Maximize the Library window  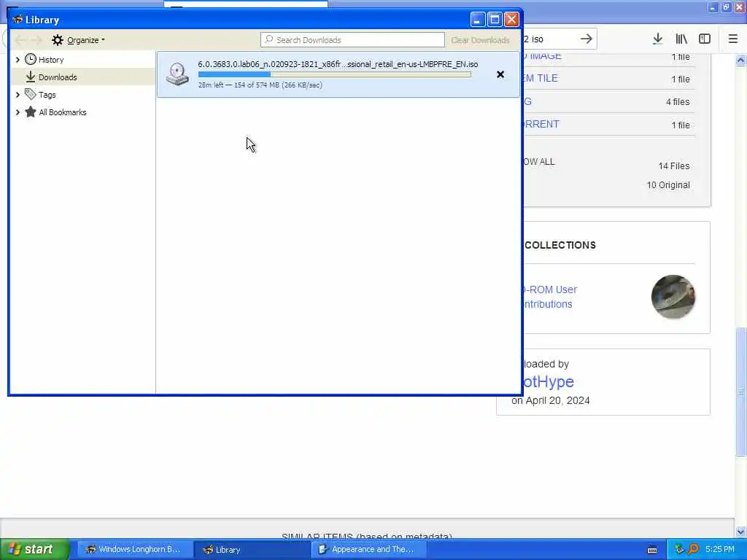(495, 20)
